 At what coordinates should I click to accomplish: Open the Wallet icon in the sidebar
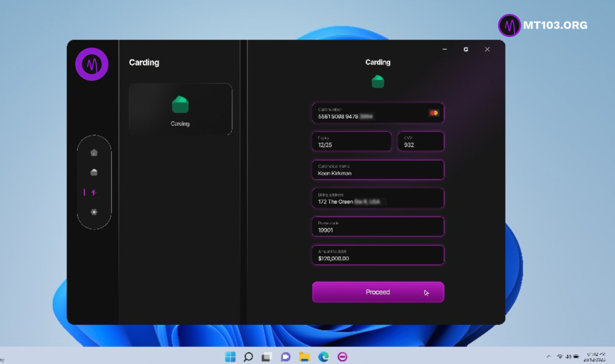(x=94, y=172)
